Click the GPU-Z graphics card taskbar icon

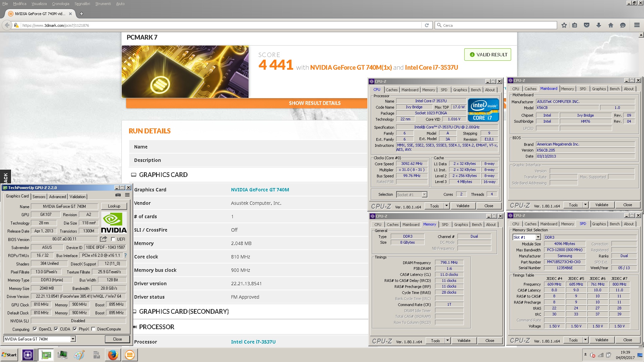(46, 355)
